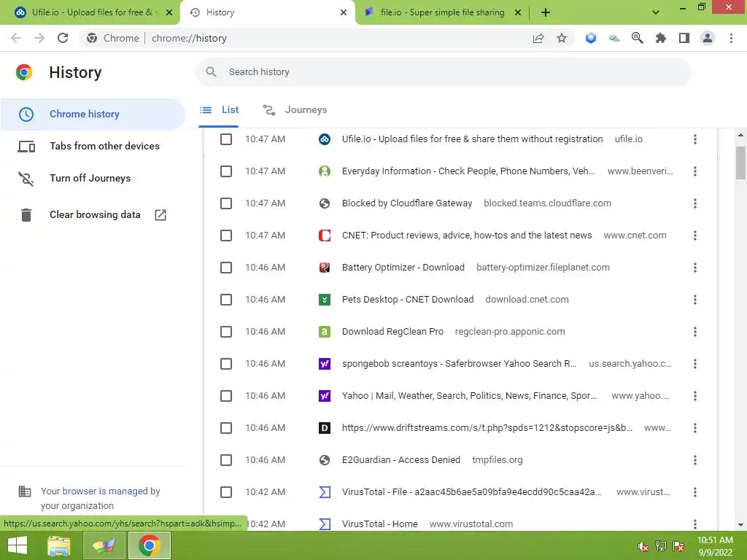This screenshot has width=747, height=560.
Task: Click the Chrome logo next to History title
Action: click(24, 72)
